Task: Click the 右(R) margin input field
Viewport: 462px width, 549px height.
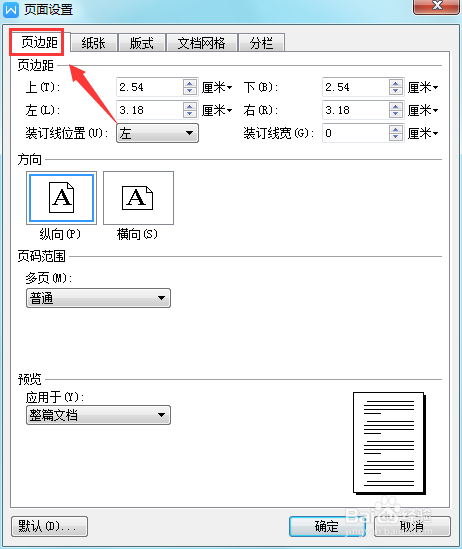Action: tap(356, 110)
